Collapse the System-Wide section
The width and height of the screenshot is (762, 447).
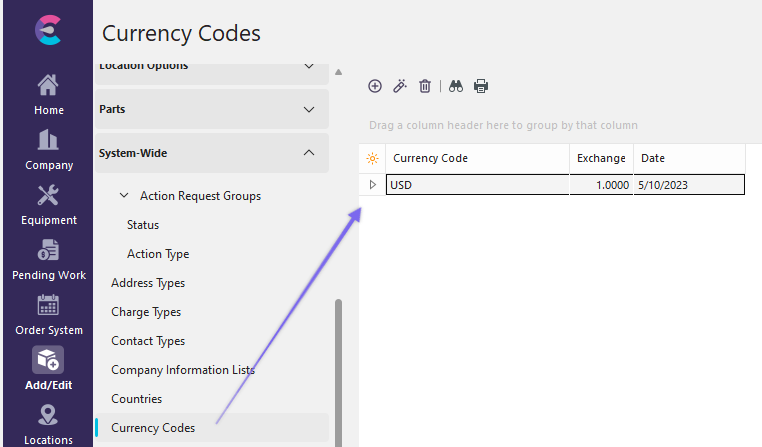pos(309,153)
